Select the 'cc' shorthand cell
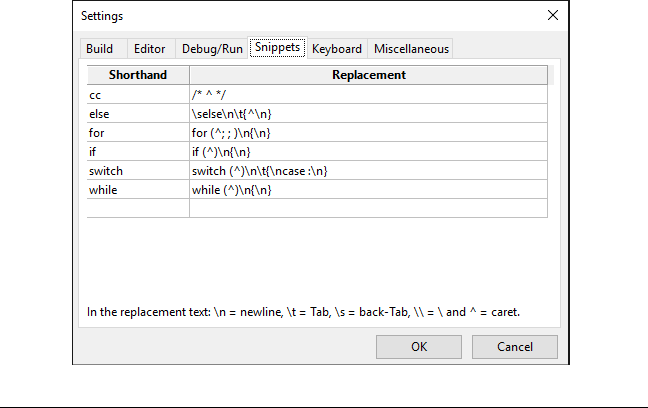The height and width of the screenshot is (408, 648). coord(138,95)
